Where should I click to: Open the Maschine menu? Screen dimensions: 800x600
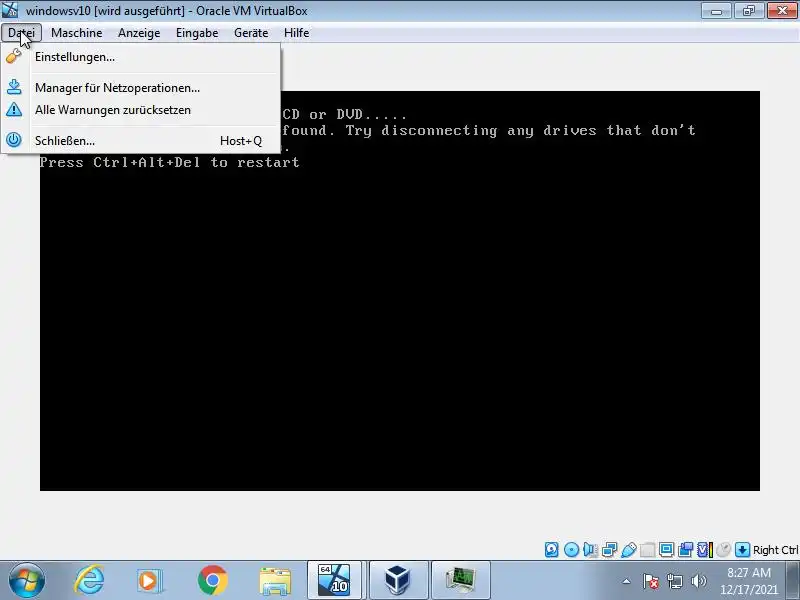tap(77, 33)
